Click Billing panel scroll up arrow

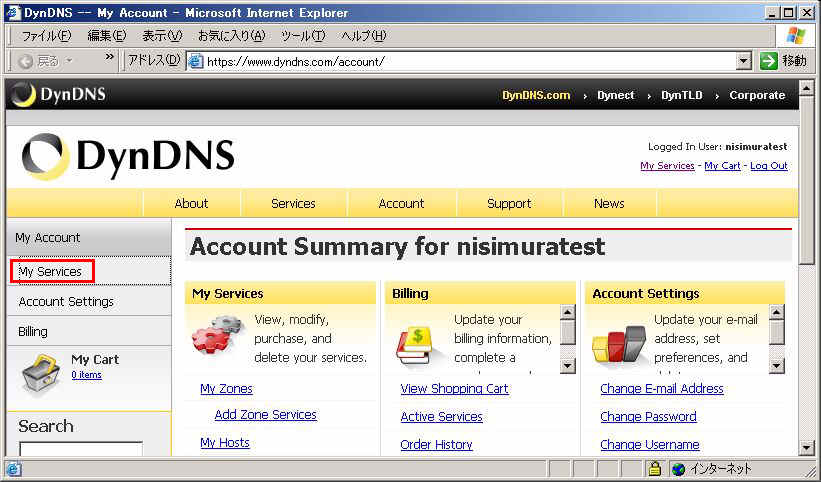tap(568, 312)
